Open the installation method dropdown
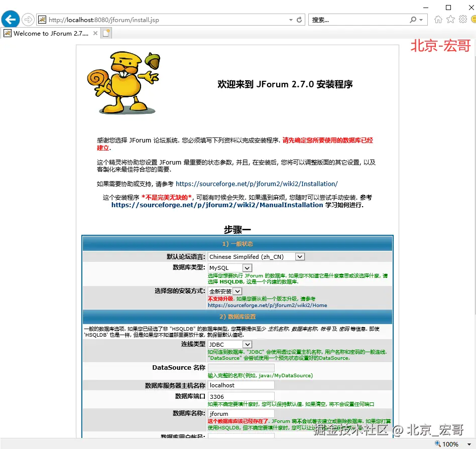This screenshot has height=449, width=476. (224, 291)
